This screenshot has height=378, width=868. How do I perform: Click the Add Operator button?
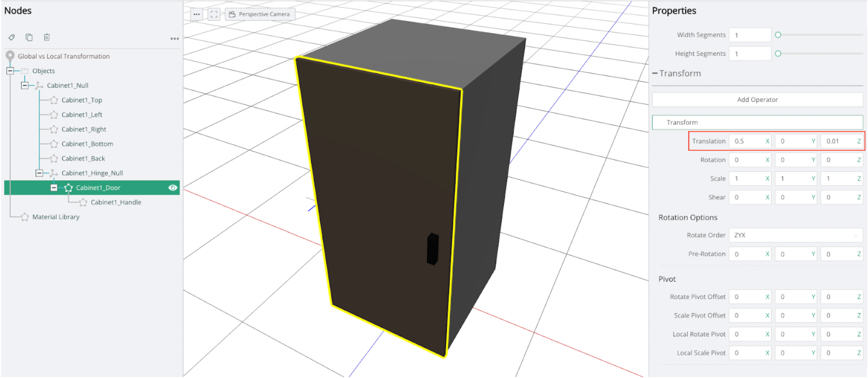(757, 100)
